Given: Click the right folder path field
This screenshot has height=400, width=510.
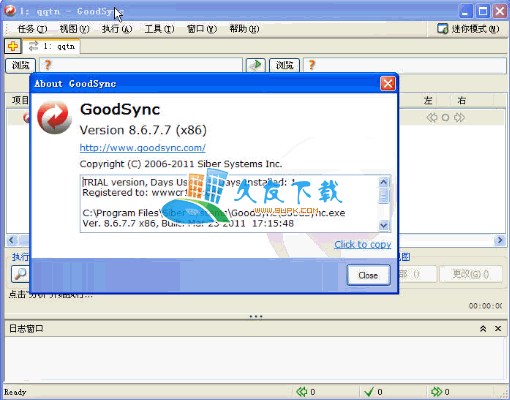Looking at the screenshot, I should tap(404, 65).
